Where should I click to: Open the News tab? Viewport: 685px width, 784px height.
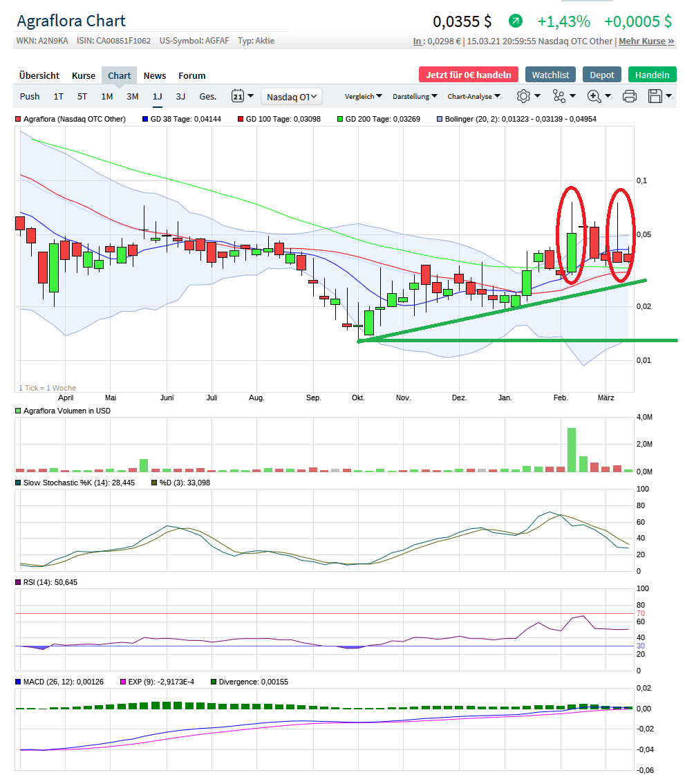coord(154,75)
